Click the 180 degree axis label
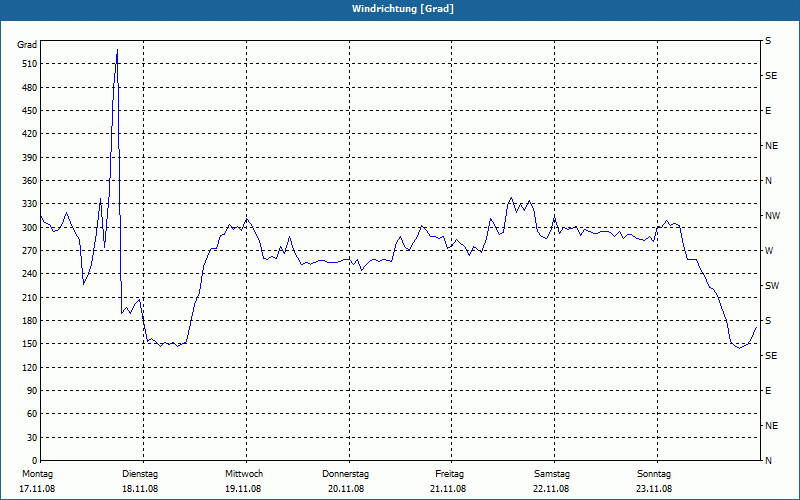The height and width of the screenshot is (500, 800). 30,321
